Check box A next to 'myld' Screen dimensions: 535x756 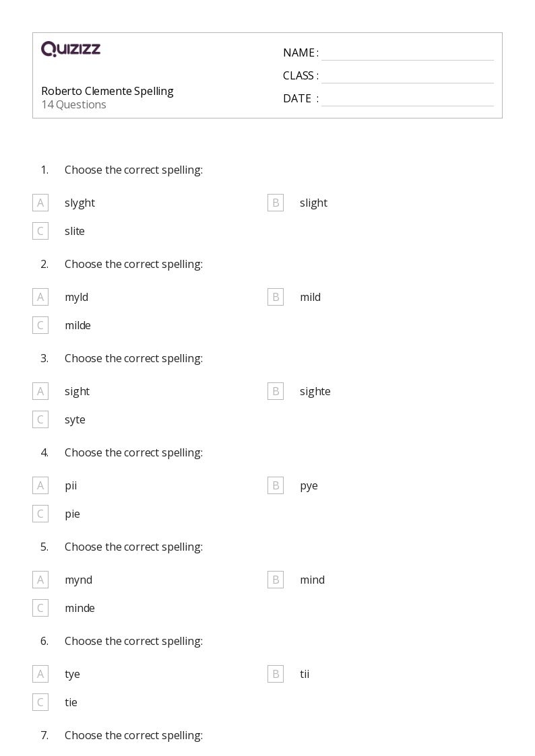tap(40, 297)
